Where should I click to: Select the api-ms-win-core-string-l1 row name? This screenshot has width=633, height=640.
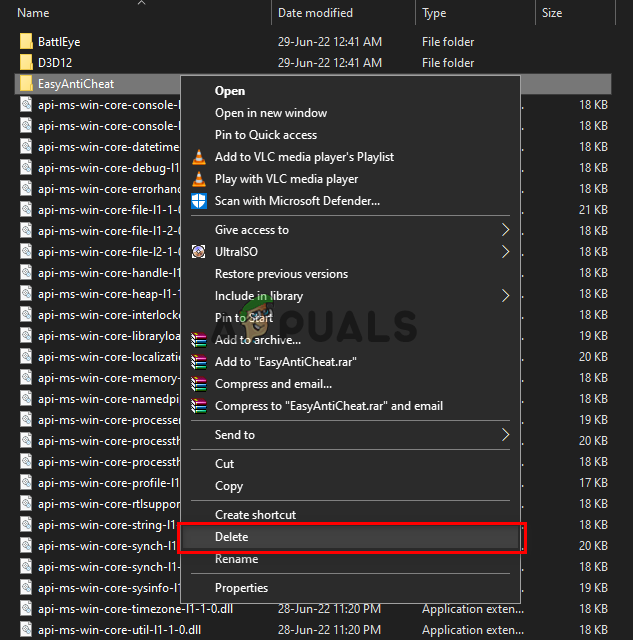click(x=107, y=525)
